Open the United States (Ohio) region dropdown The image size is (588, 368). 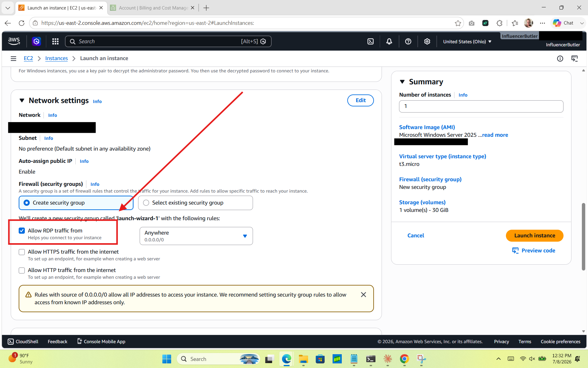(467, 41)
